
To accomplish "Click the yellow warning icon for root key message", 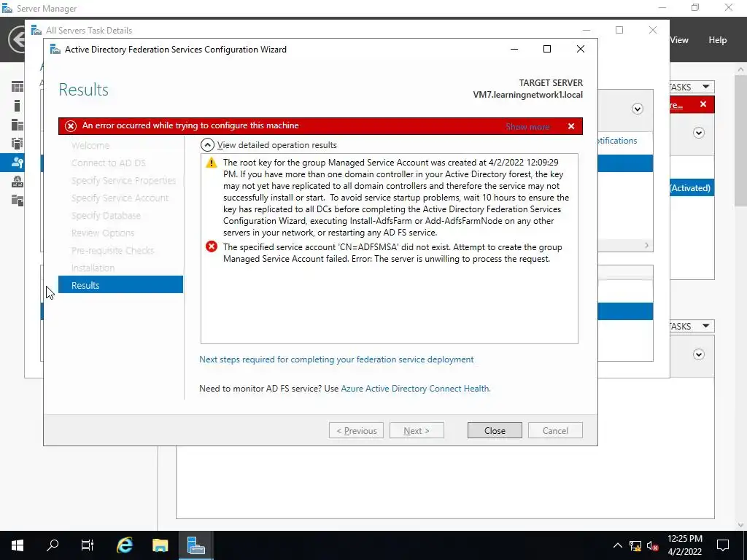I will click(211, 163).
